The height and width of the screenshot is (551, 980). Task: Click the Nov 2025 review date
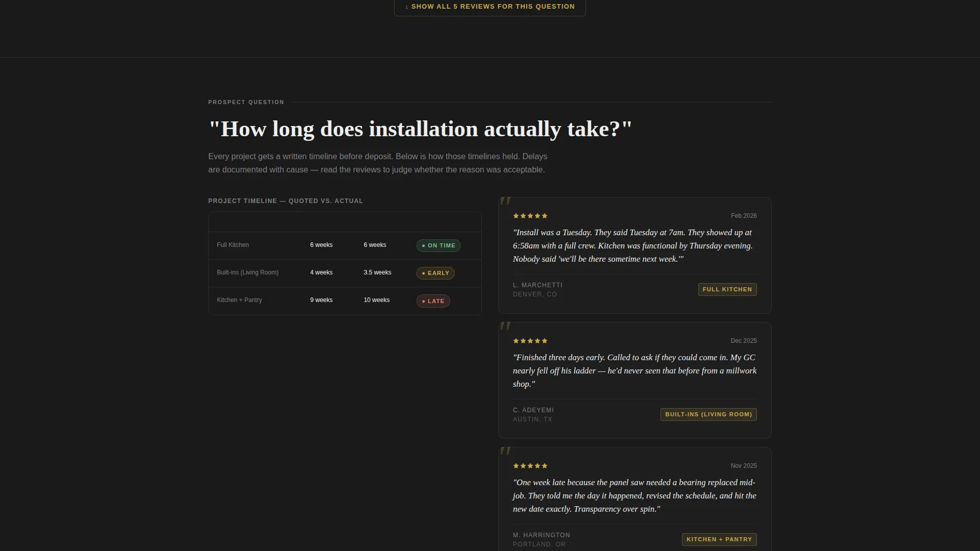point(744,466)
